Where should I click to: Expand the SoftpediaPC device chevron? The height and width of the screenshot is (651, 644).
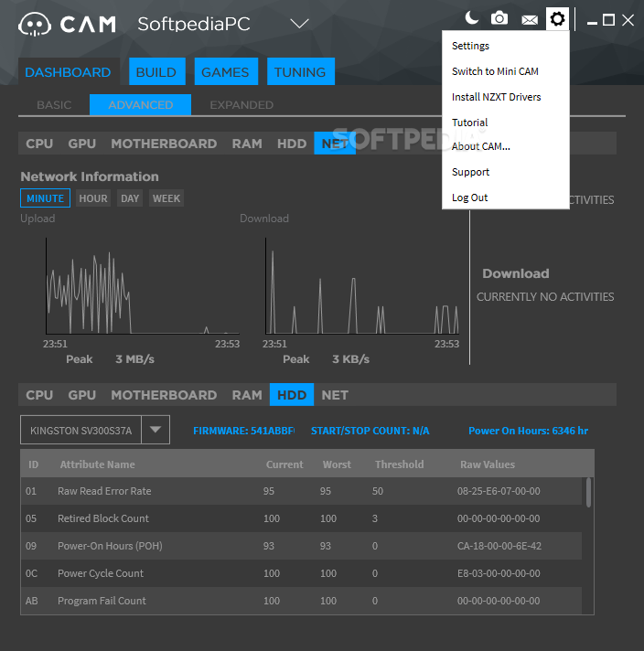pos(299,23)
